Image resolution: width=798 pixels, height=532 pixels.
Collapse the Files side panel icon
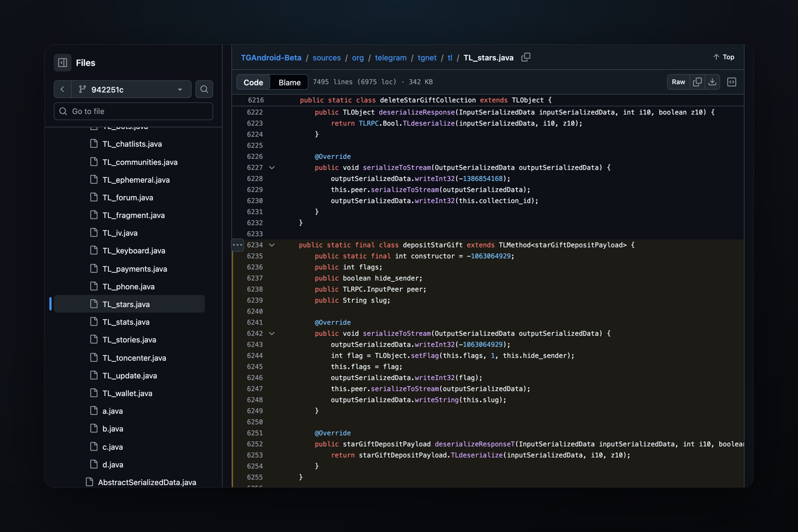pyautogui.click(x=62, y=63)
